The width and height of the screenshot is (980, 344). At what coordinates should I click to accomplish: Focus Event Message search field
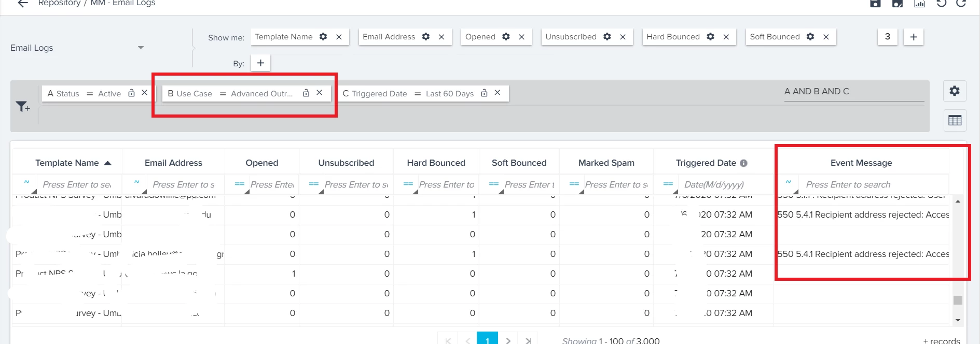(x=874, y=184)
